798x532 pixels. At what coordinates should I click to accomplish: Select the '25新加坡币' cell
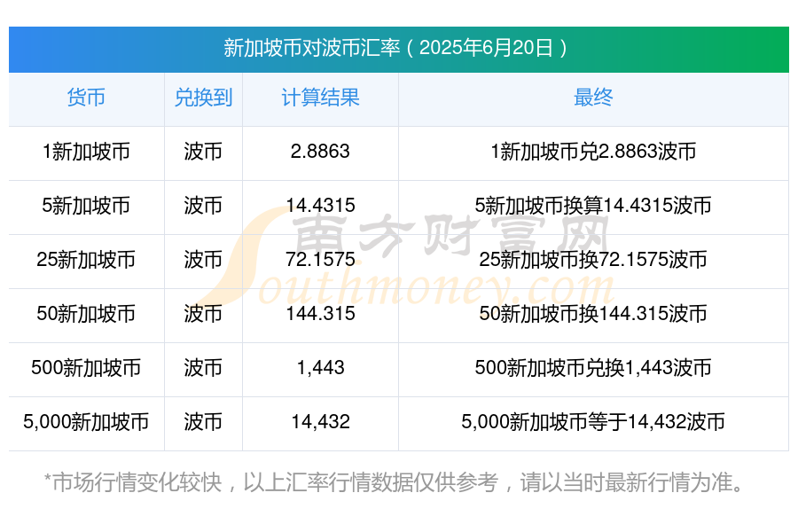[86, 260]
